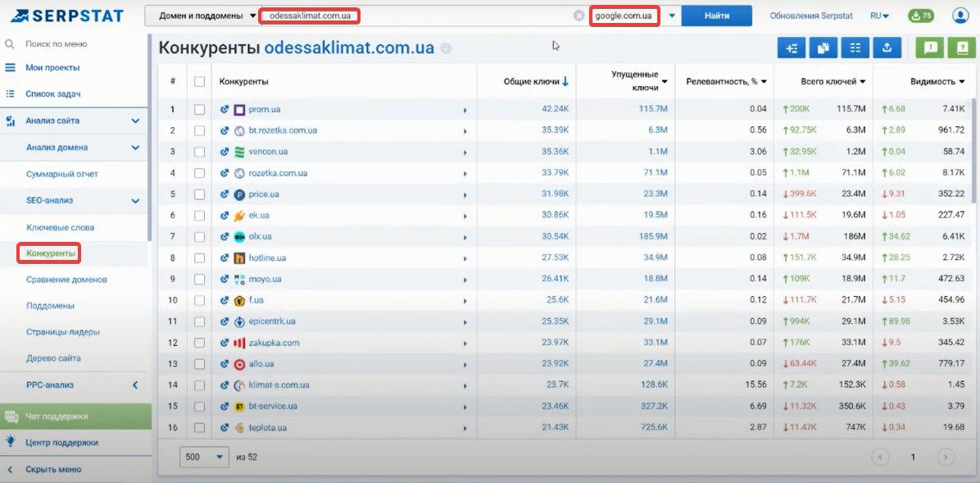This screenshot has height=483, width=980.
Task: Open the rows per page 500 dropdown
Action: [x=204, y=458]
